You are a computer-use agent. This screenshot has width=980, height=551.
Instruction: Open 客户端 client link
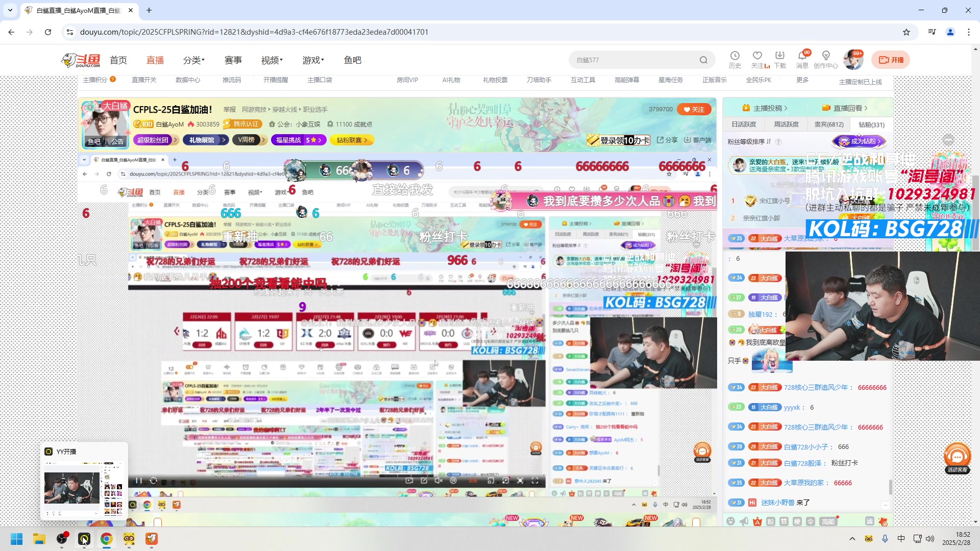point(698,140)
